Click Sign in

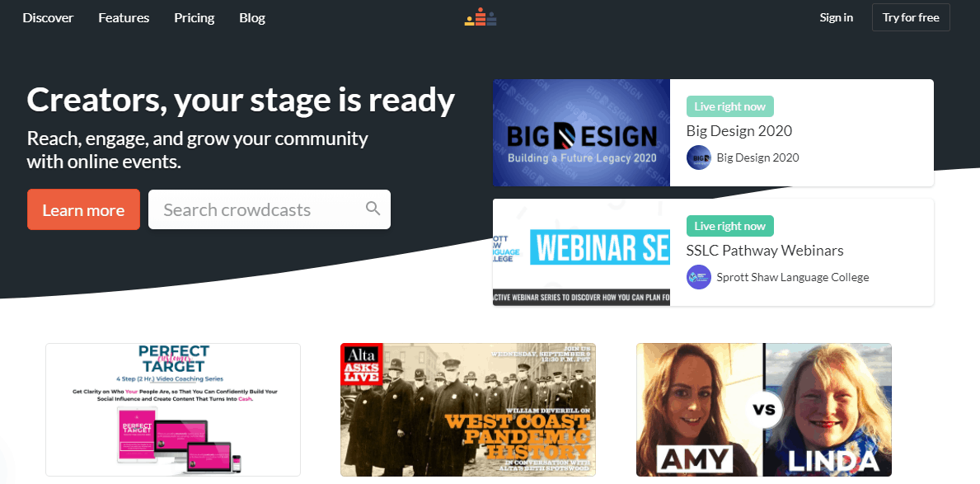click(x=837, y=17)
